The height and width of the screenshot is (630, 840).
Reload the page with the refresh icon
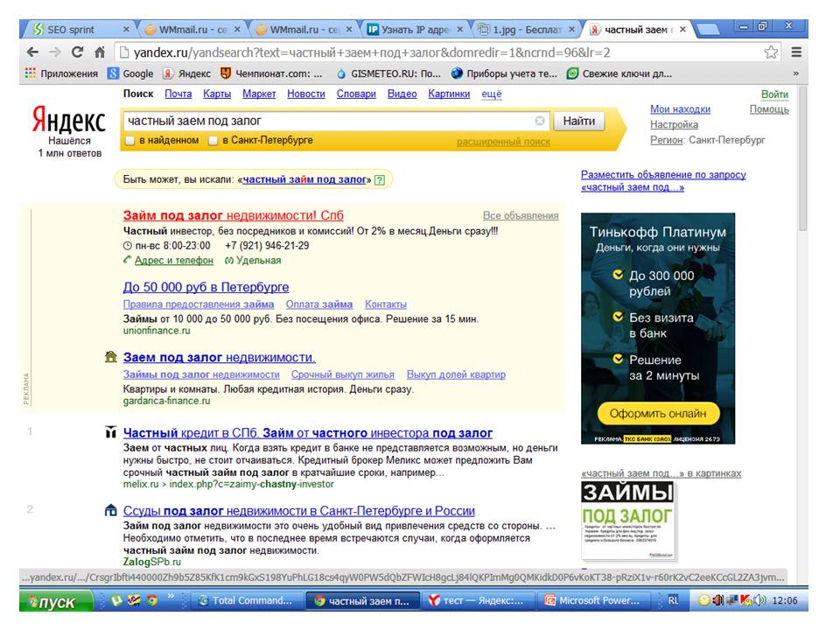pos(78,52)
